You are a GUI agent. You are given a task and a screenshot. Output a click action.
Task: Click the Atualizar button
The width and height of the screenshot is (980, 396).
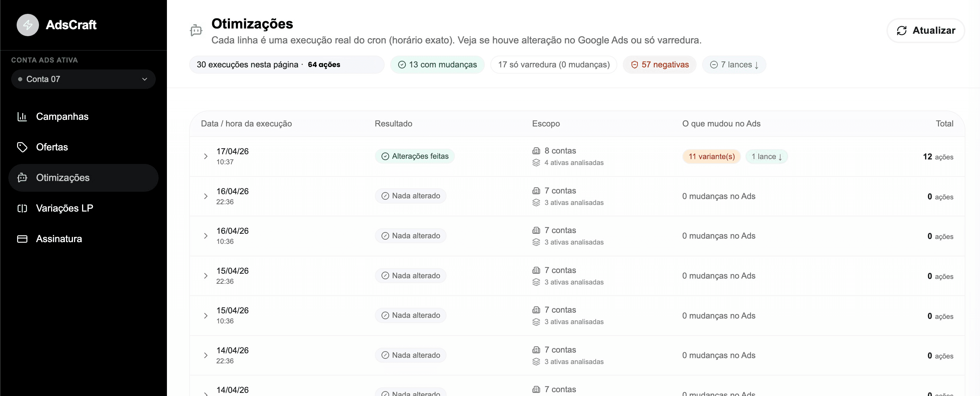tap(926, 31)
